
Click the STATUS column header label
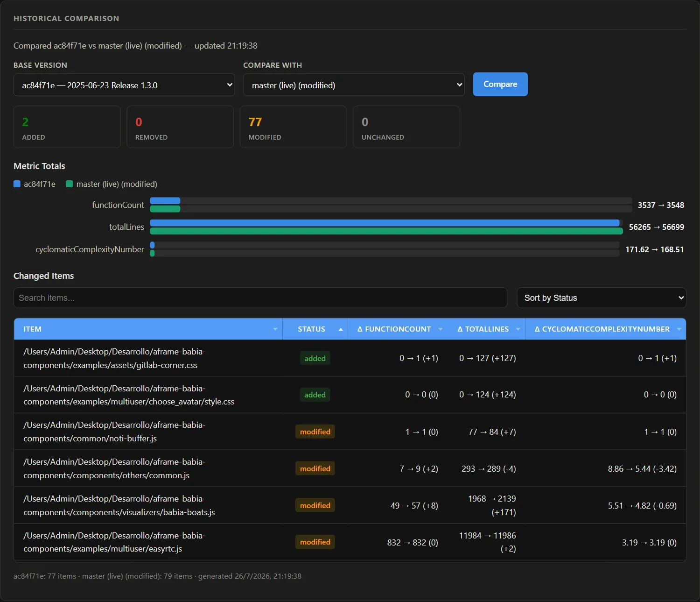311,329
